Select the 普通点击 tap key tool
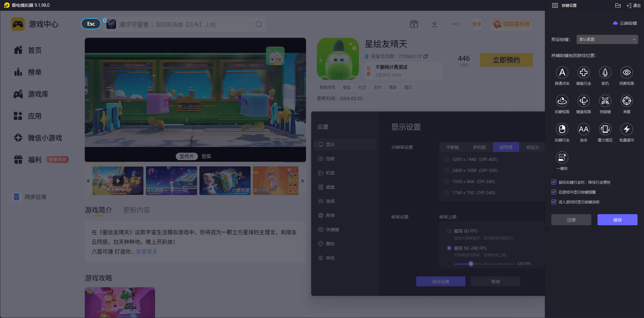The width and height of the screenshot is (644, 318). pos(562,73)
